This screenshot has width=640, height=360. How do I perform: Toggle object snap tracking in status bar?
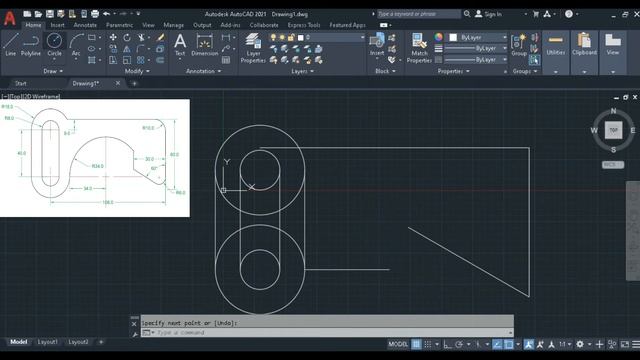coord(497,344)
